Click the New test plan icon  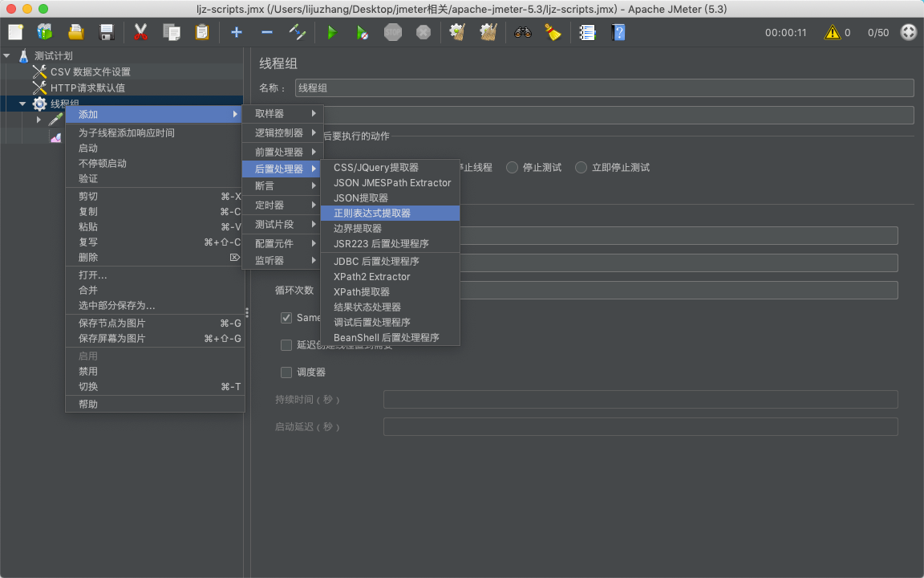pyautogui.click(x=15, y=32)
